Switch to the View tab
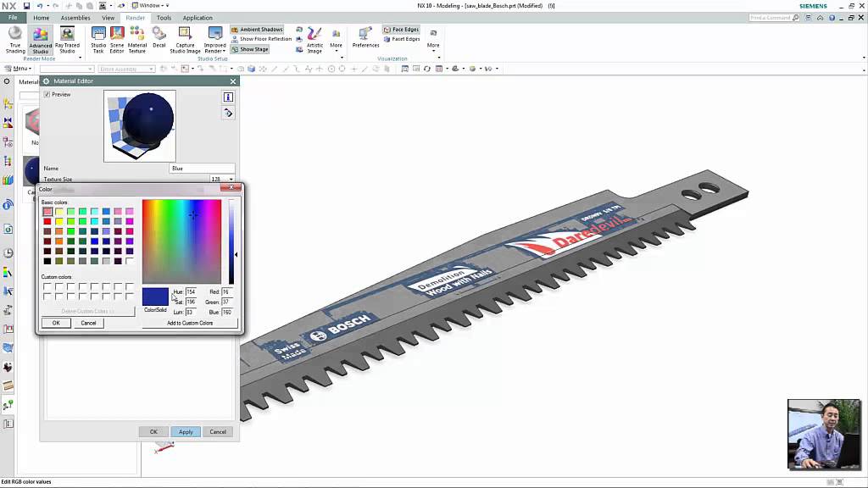 coord(108,18)
